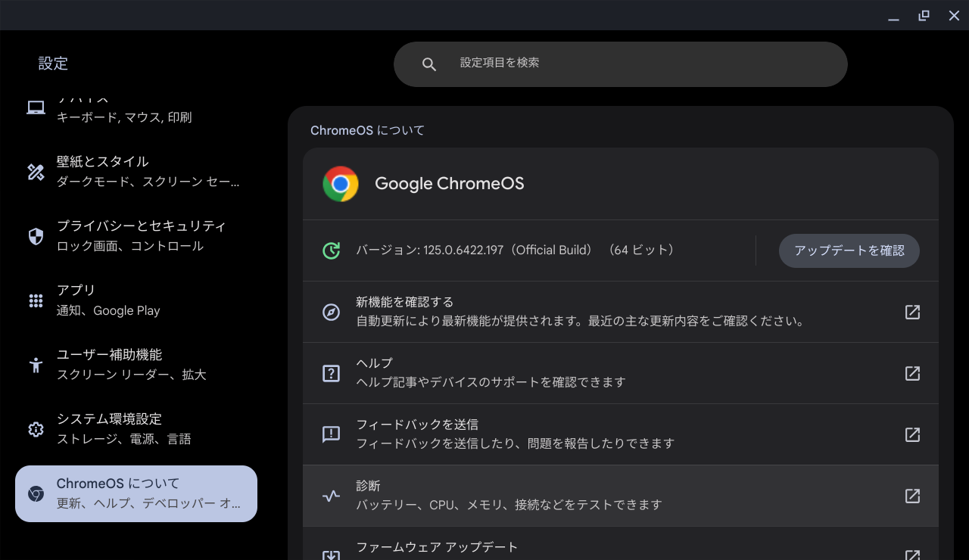Open the ChromeOS について sidebar section
The height and width of the screenshot is (560, 969).
coord(136,493)
